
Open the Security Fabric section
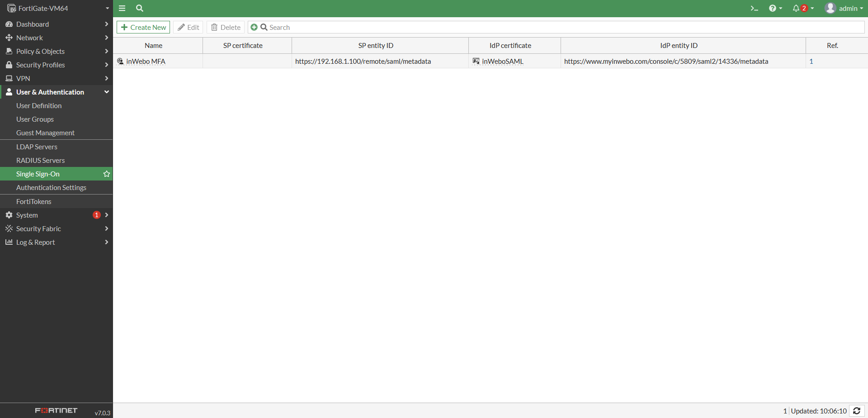point(38,228)
